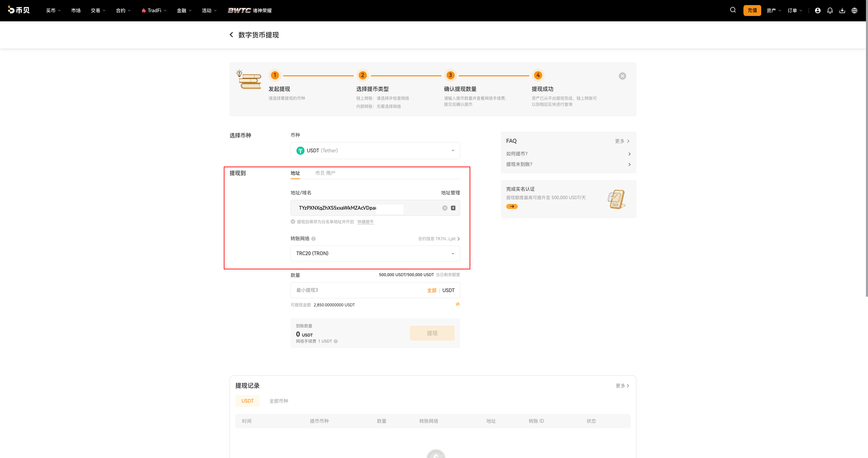Click 全部 to withdraw full amount
The height and width of the screenshot is (458, 868).
pos(432,290)
